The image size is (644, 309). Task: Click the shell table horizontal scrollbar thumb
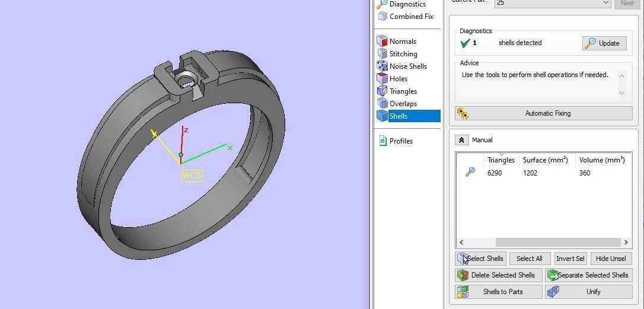tap(558, 243)
